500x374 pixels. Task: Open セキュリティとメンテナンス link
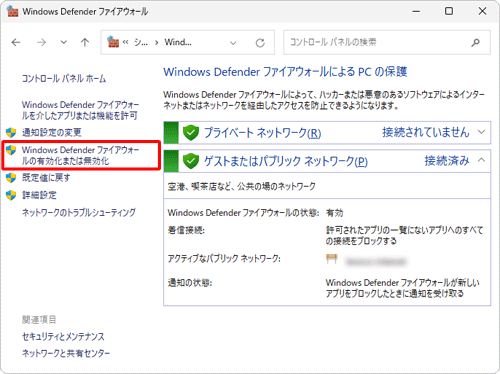pyautogui.click(x=63, y=336)
